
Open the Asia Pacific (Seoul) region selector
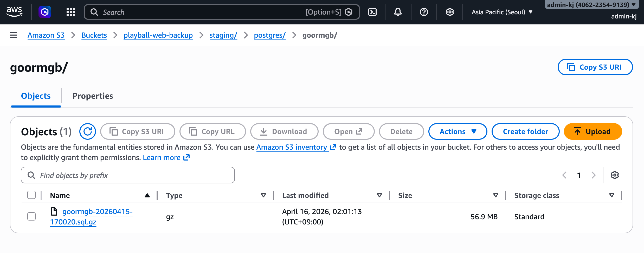point(501,12)
